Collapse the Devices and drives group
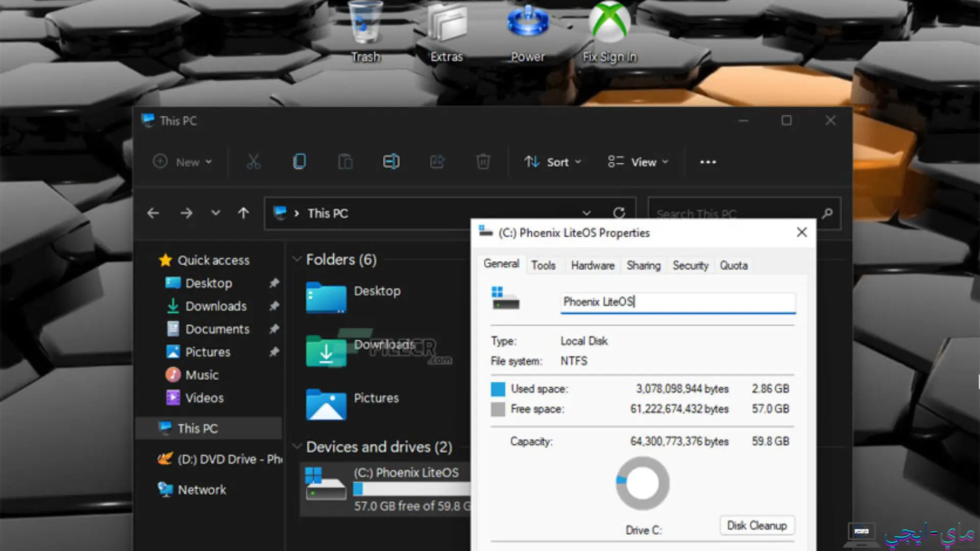Image resolution: width=980 pixels, height=551 pixels. (x=297, y=446)
